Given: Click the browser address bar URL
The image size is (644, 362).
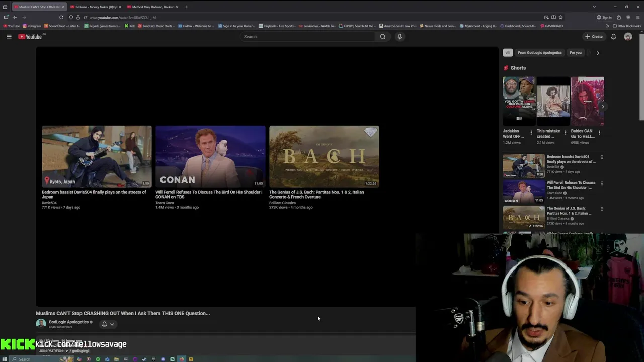Looking at the screenshot, I should coord(123,17).
